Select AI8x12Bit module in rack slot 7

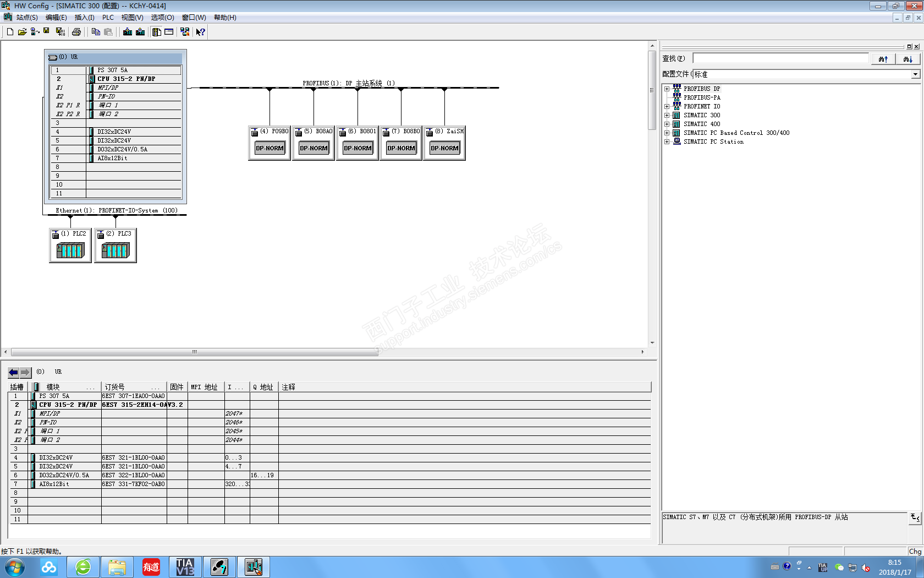[116, 158]
